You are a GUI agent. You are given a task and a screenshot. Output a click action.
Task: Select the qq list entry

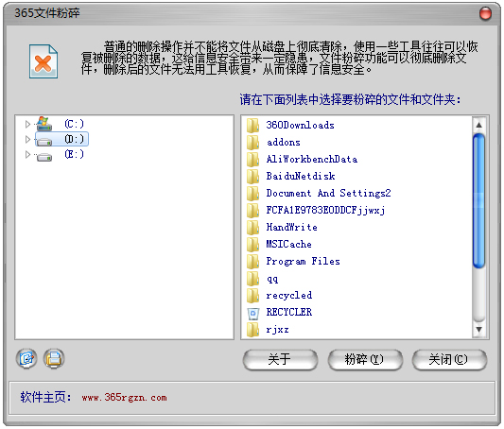[x=272, y=279]
